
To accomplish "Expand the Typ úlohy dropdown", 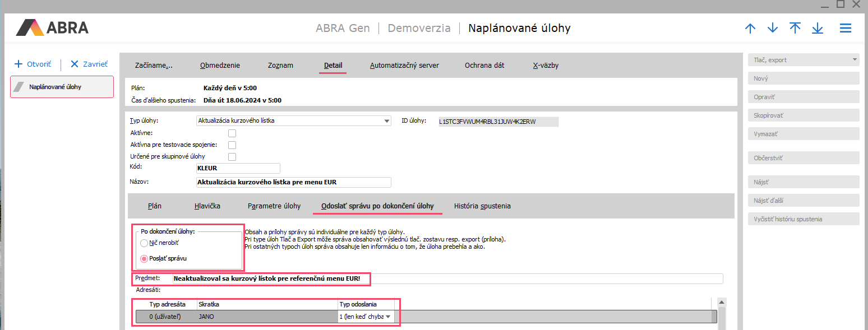I will click(x=387, y=120).
